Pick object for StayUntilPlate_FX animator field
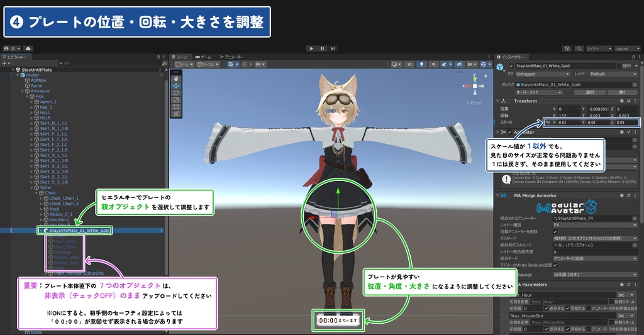The image size is (644, 335). coord(635,218)
